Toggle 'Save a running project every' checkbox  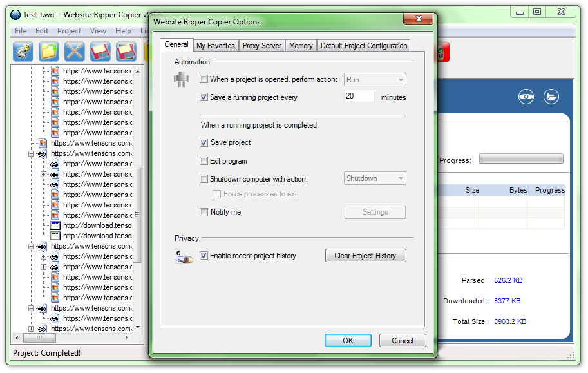click(204, 97)
